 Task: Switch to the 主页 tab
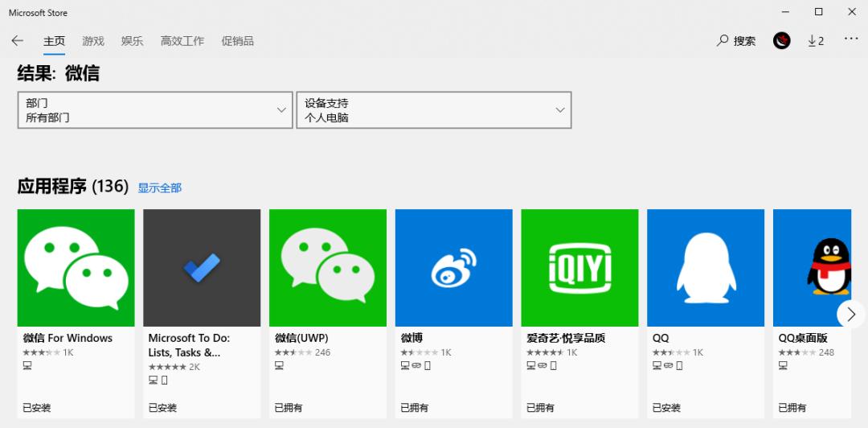coord(55,41)
